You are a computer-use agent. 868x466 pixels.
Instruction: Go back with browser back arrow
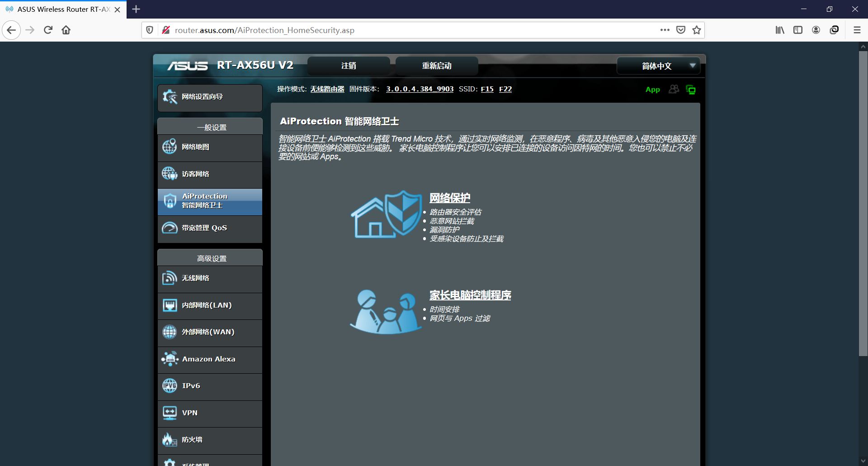click(x=11, y=30)
